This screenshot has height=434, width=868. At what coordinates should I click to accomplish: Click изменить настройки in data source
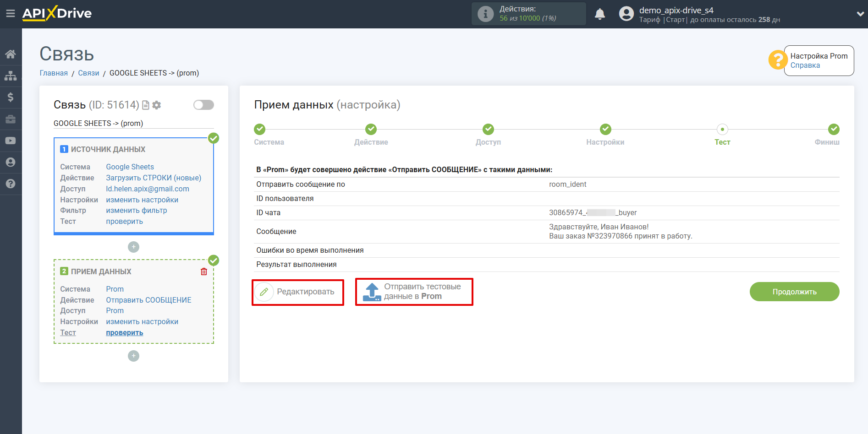coord(142,200)
